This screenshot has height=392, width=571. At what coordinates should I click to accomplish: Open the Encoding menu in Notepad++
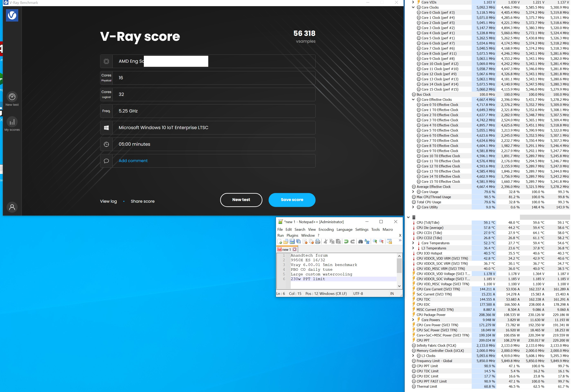click(326, 230)
